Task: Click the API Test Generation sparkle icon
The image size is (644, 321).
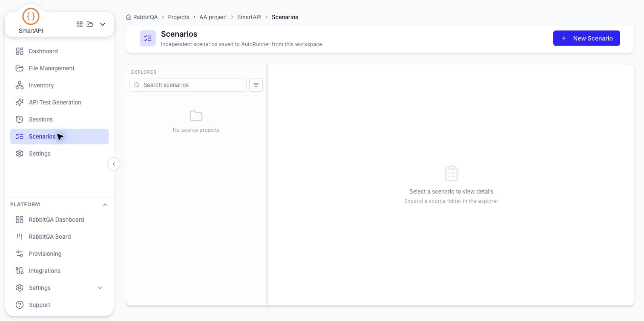Action: 20,102
